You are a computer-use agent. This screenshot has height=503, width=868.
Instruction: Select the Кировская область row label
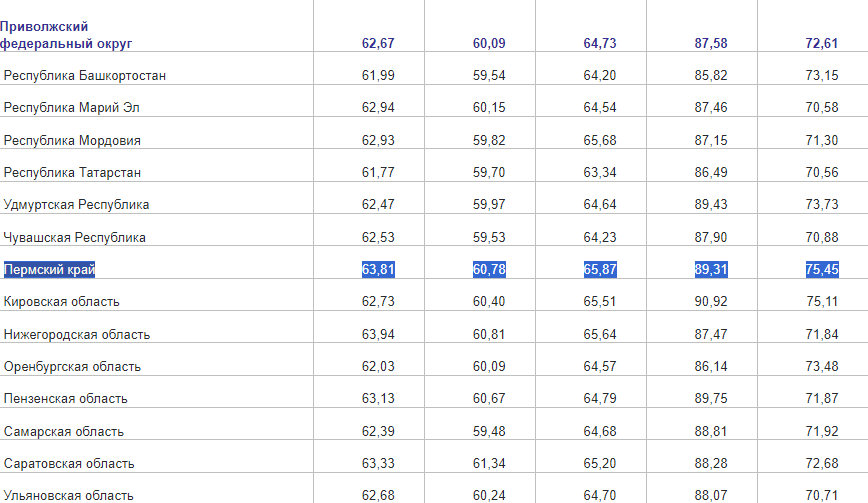62,302
